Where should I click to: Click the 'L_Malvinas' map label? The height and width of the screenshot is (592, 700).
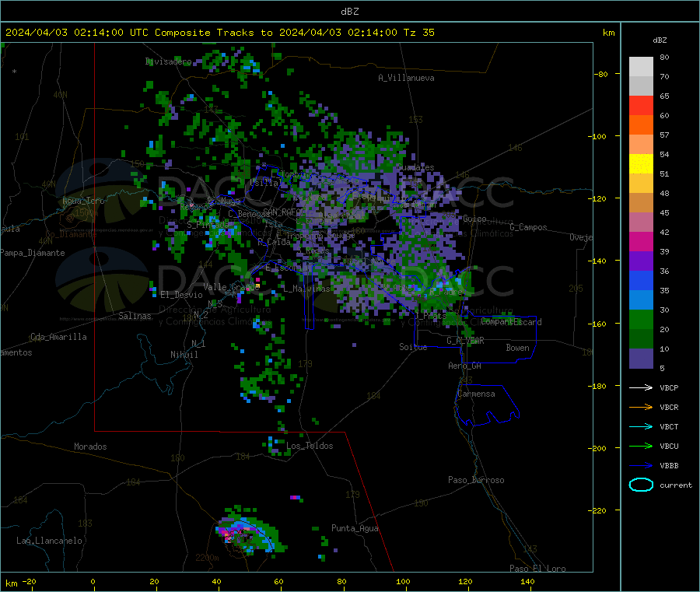306,289
